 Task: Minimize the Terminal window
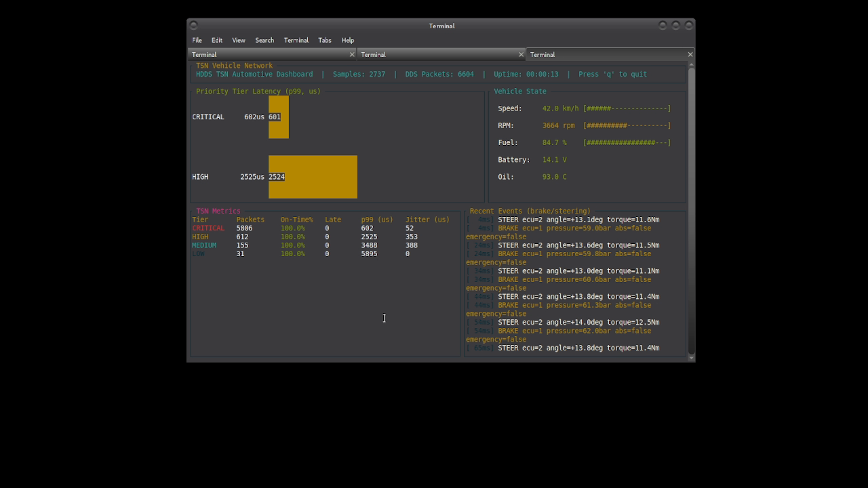(x=663, y=26)
